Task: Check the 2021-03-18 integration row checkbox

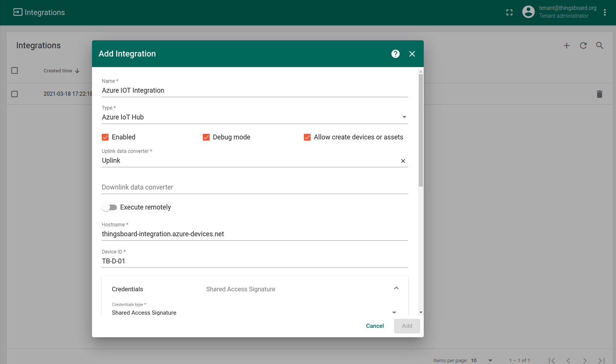Action: click(15, 94)
